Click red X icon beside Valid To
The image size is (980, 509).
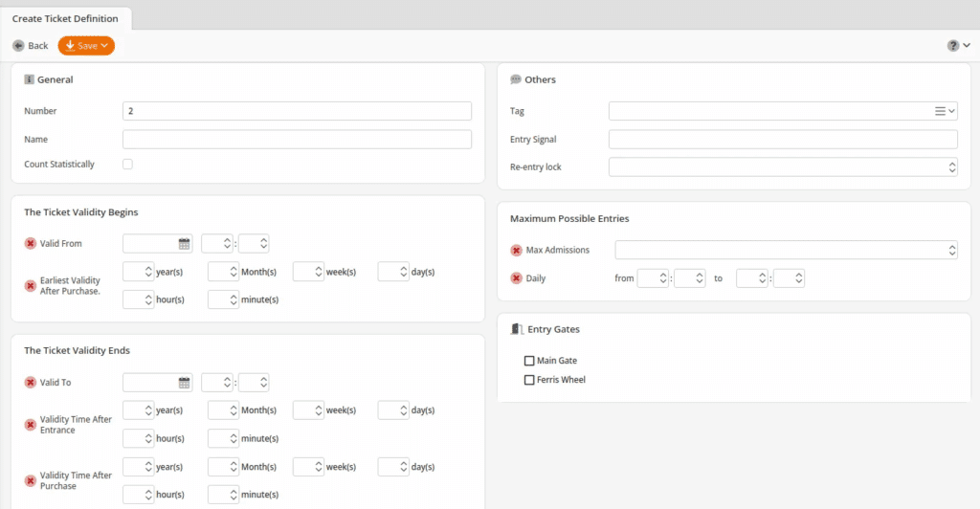[x=30, y=382]
